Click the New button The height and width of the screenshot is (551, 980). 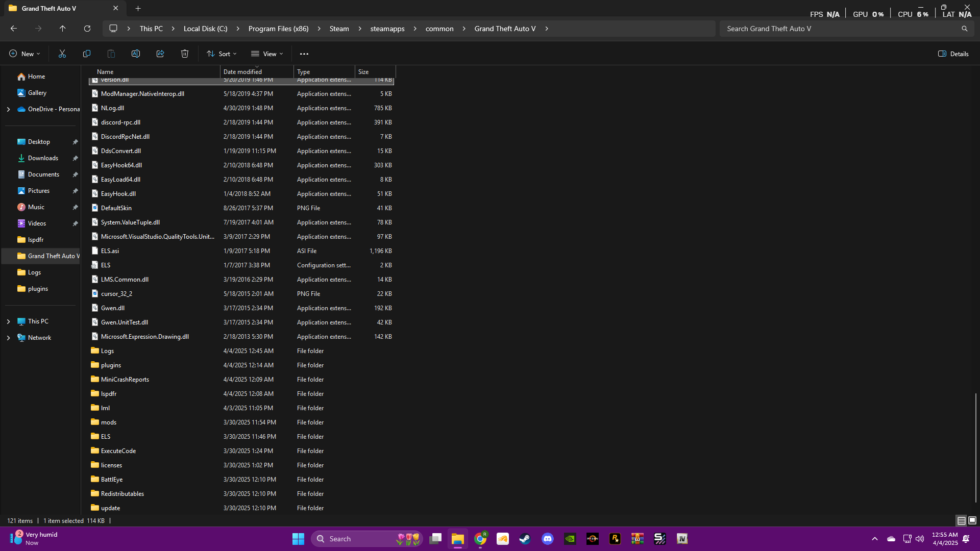click(24, 54)
